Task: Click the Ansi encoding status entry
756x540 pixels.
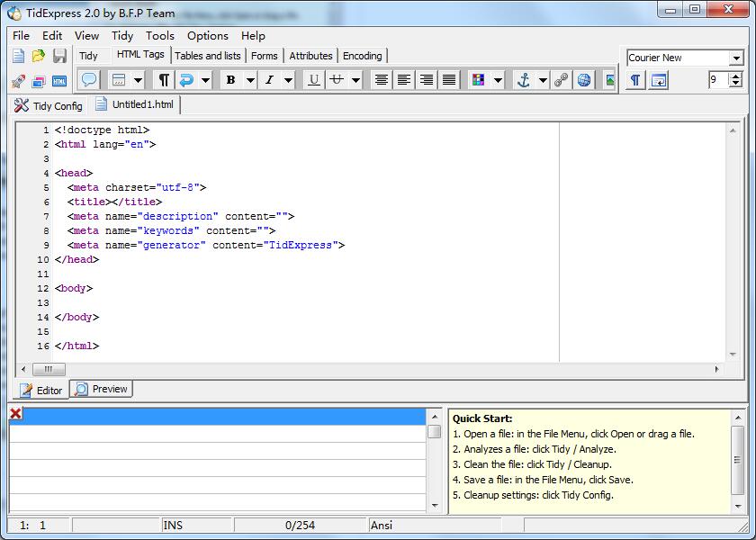Action: click(x=382, y=525)
